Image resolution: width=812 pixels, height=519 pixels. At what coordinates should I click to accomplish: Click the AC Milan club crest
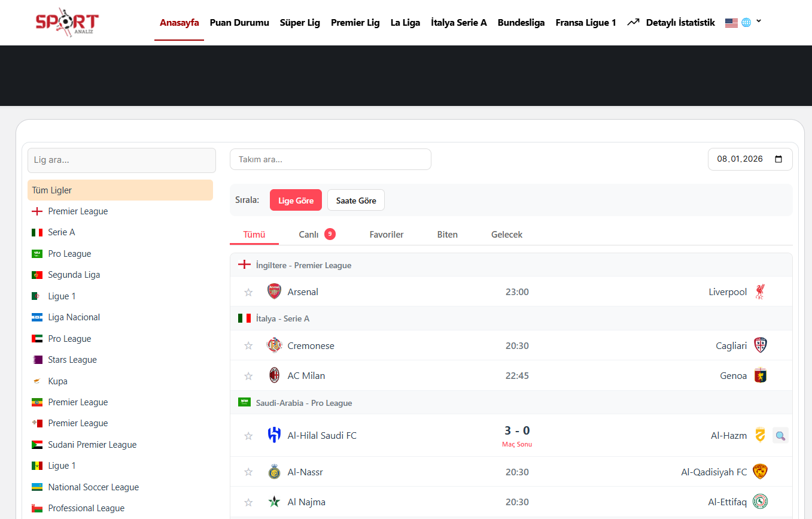[x=274, y=375]
